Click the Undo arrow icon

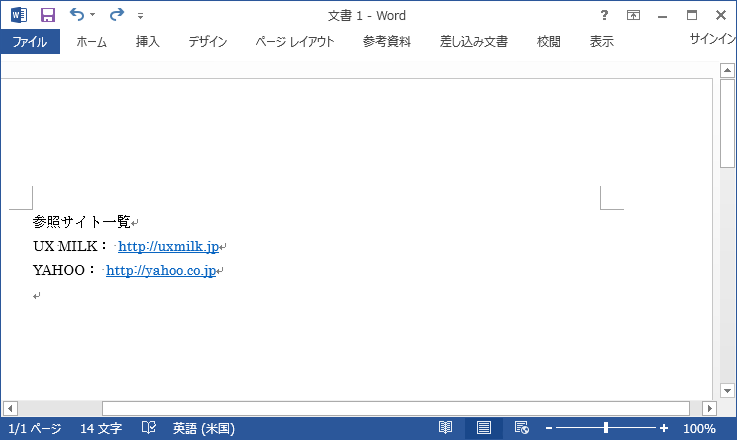[77, 15]
